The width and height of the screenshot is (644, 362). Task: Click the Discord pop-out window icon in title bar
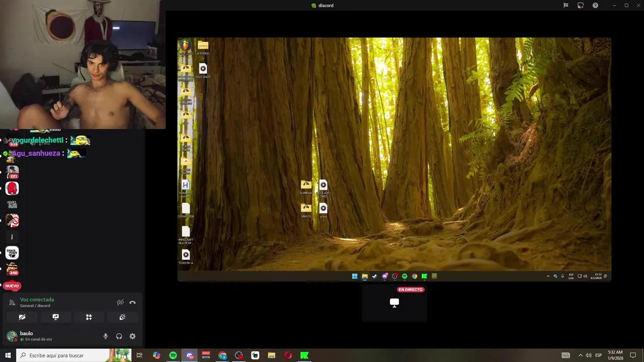tap(581, 6)
